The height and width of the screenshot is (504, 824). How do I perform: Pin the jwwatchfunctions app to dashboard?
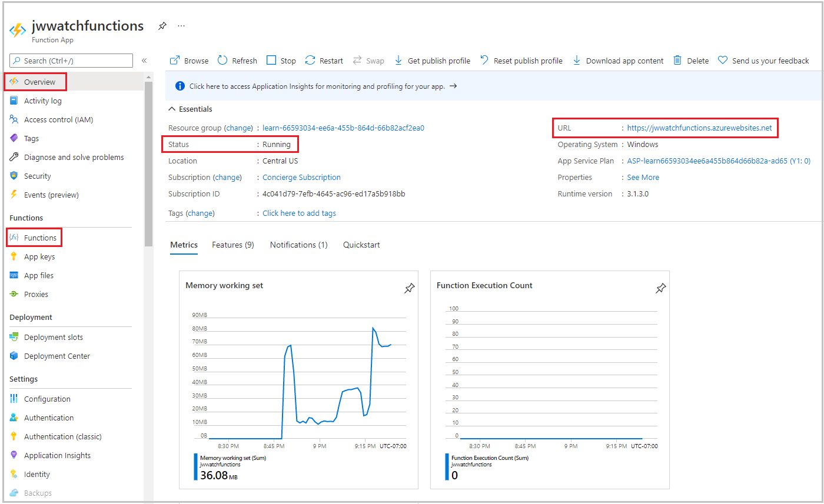pos(162,26)
